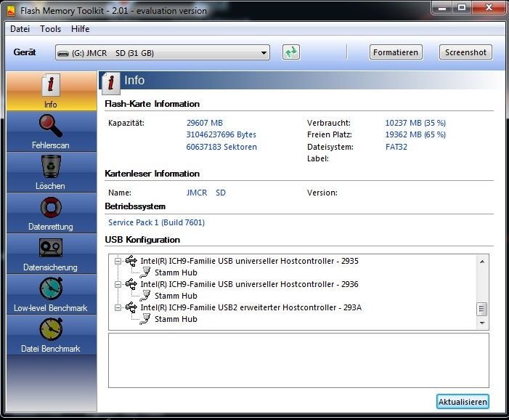Click the Betriebssystem heading
The width and height of the screenshot is (509, 420).
coord(135,206)
